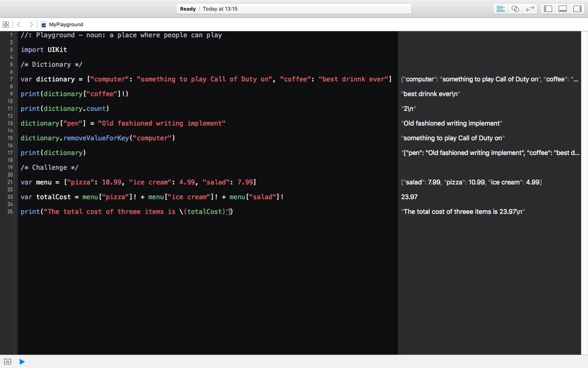Open the related items grid menu

6,24
